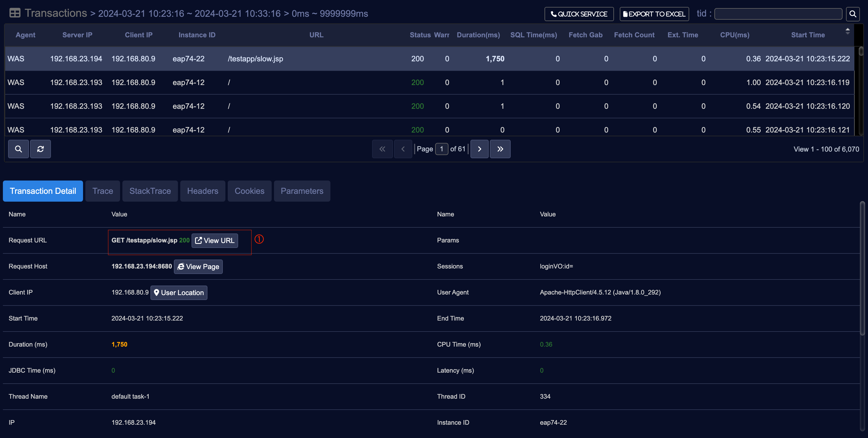The width and height of the screenshot is (868, 438).
Task: Show User Location for the client IP
Action: click(x=179, y=292)
